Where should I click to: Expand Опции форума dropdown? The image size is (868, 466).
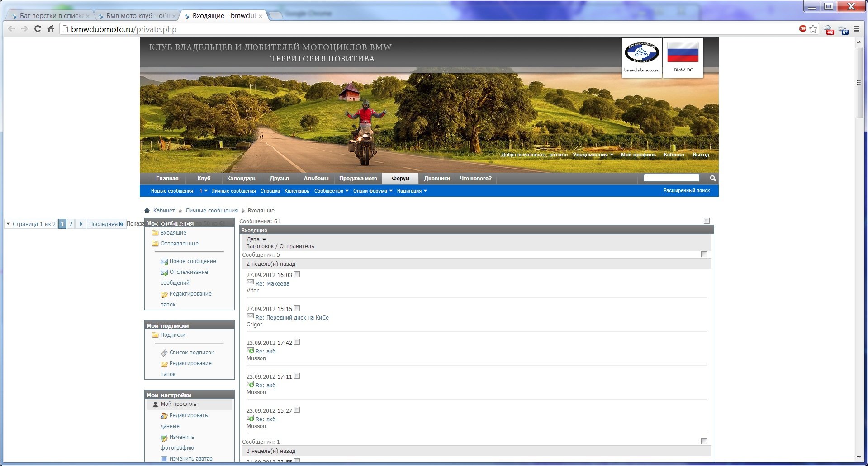[x=372, y=191]
